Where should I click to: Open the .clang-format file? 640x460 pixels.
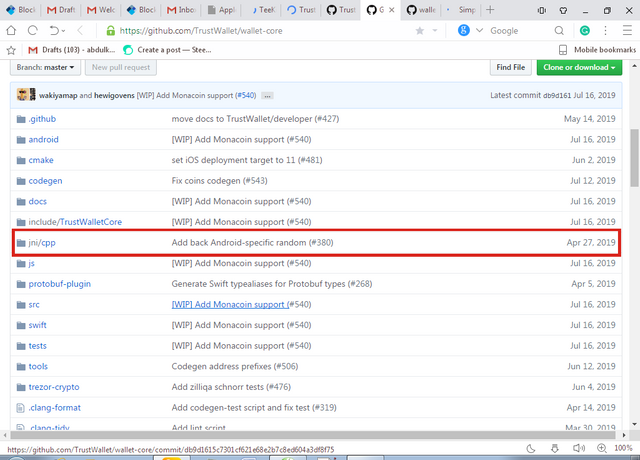pos(55,407)
